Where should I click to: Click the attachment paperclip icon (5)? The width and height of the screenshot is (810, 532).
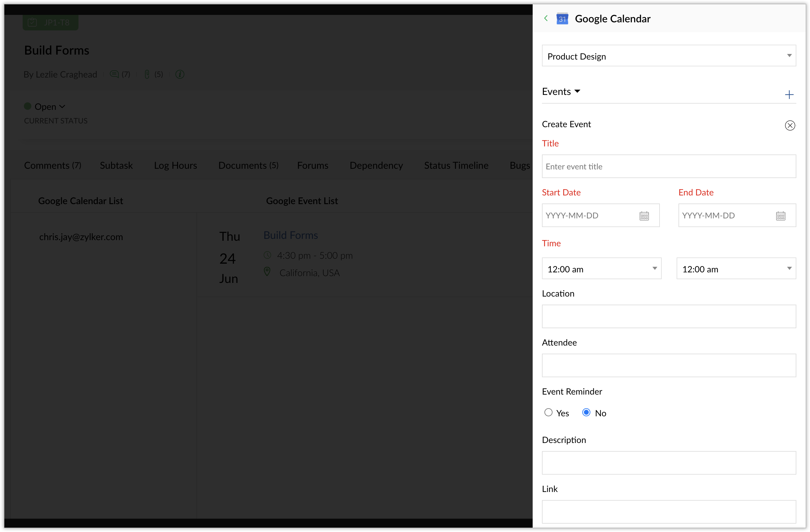click(147, 74)
